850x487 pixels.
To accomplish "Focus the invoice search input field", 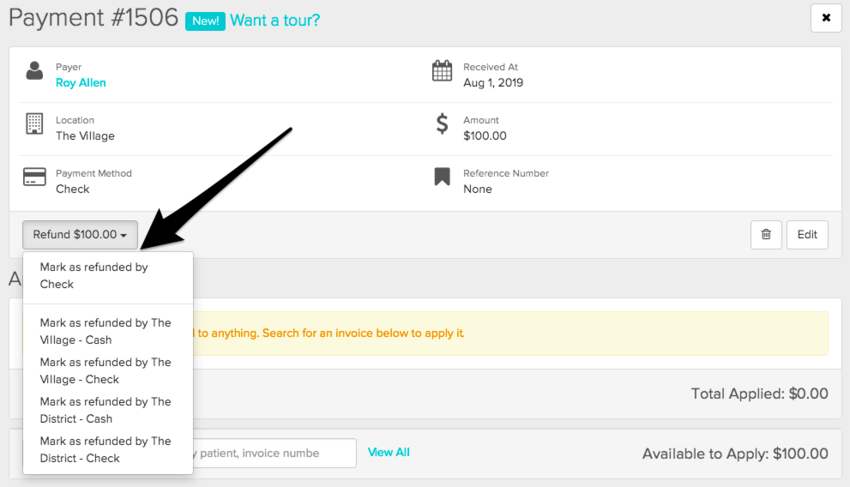I will point(275,453).
